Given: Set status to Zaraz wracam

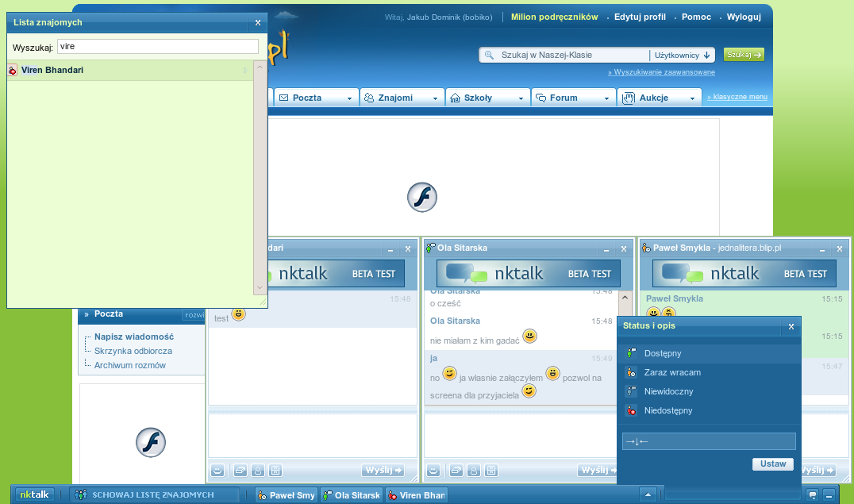Looking at the screenshot, I should (x=709, y=373).
